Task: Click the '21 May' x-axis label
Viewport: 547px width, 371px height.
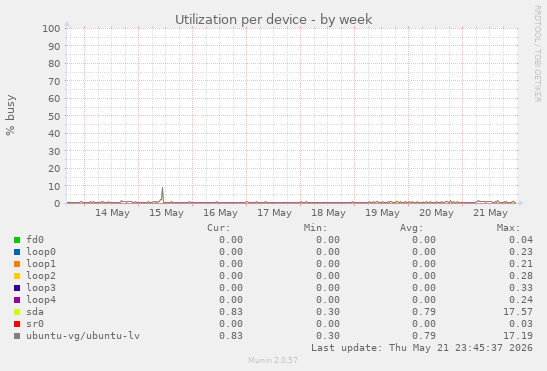Action: (x=490, y=213)
